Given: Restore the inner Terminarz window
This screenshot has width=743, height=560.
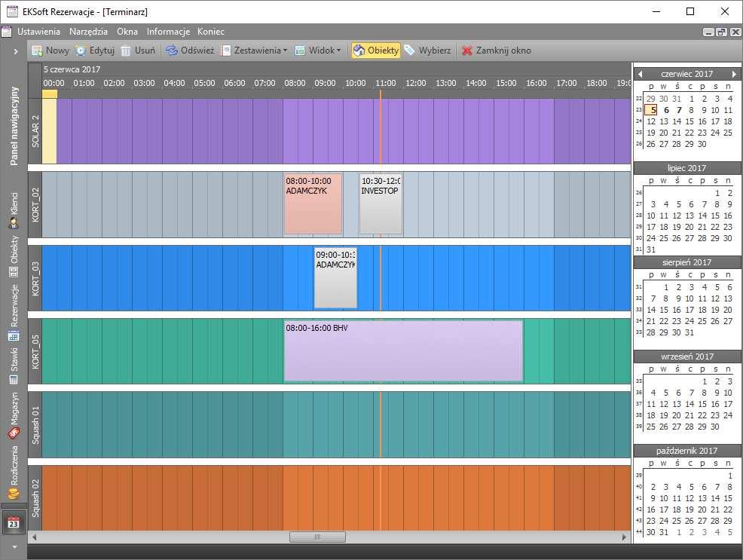Looking at the screenshot, I should (x=722, y=32).
